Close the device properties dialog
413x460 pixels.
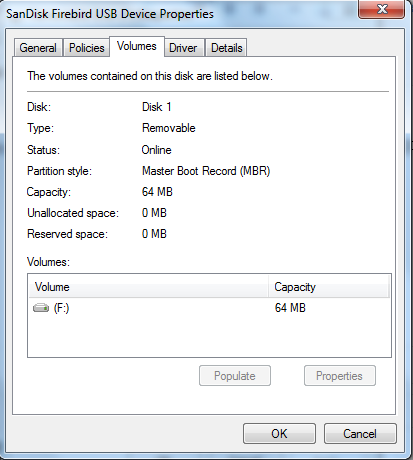[382, 8]
